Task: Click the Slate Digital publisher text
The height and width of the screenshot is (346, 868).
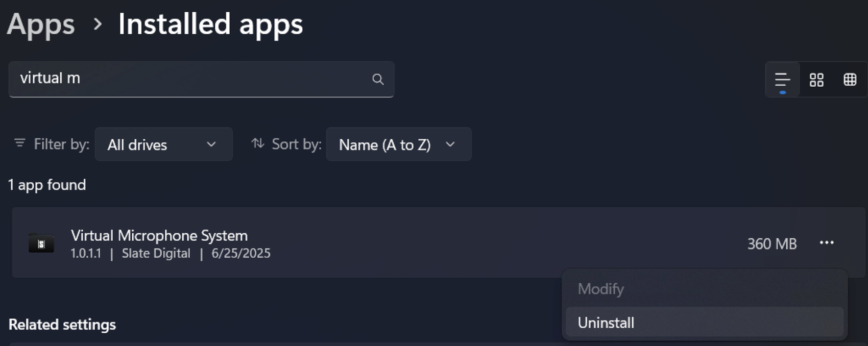Action: pyautogui.click(x=156, y=253)
